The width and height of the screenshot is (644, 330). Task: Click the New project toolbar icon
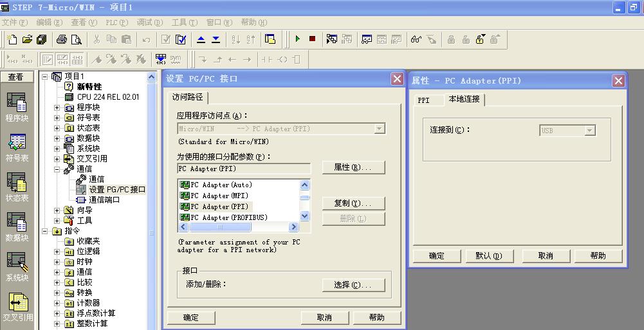[x=12, y=39]
